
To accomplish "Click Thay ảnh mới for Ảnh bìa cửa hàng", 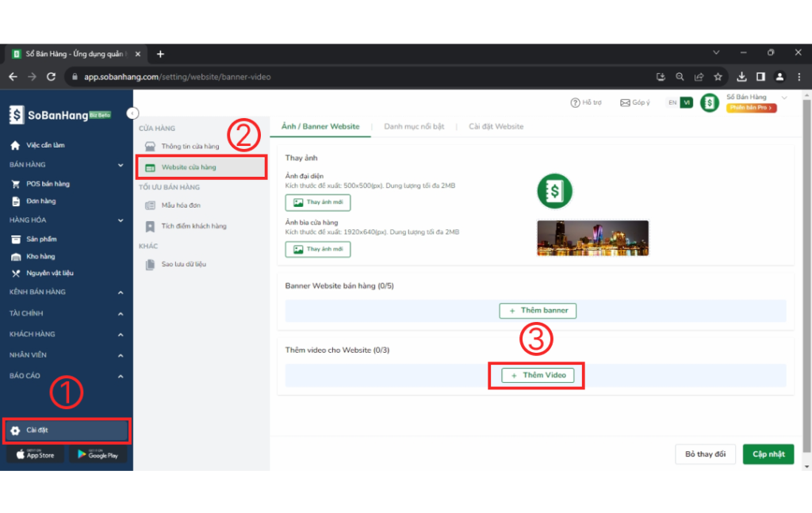I will point(317,250).
